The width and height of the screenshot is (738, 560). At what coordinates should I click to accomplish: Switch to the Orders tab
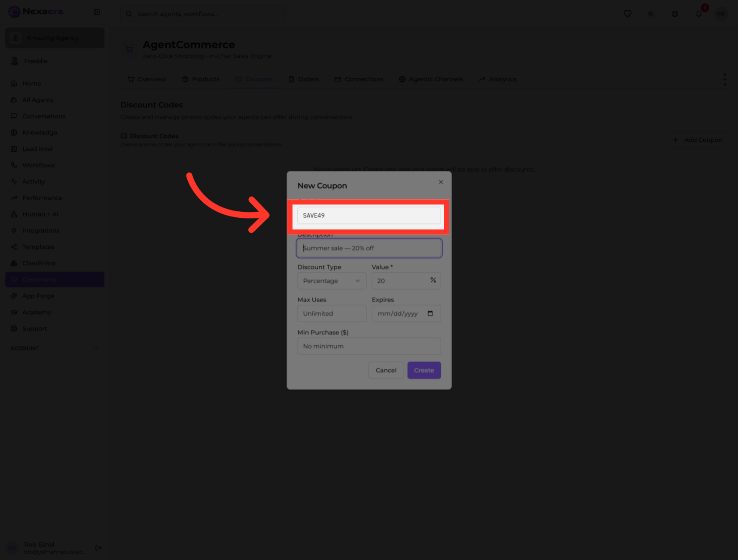click(x=304, y=79)
